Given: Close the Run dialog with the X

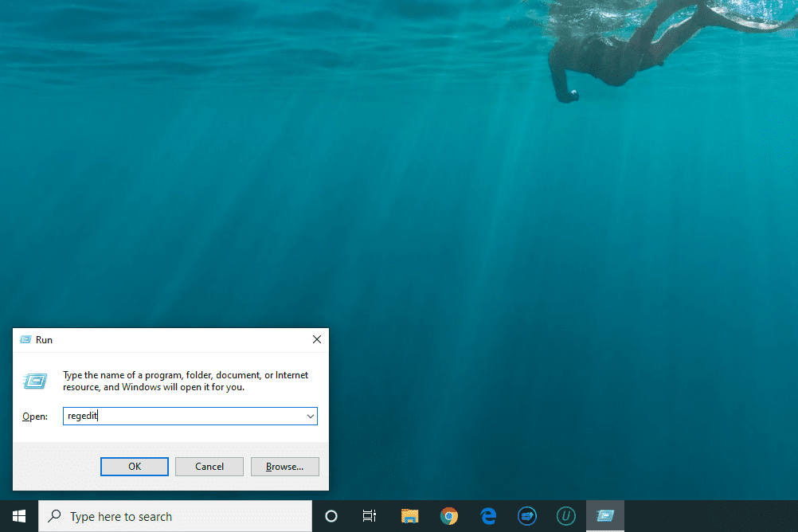Looking at the screenshot, I should click(x=316, y=339).
